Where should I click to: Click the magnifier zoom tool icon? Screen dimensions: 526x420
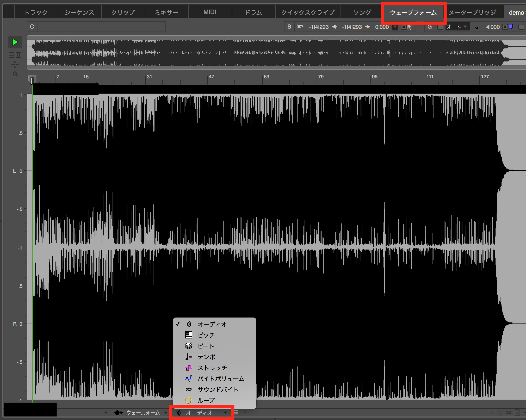tap(15, 74)
